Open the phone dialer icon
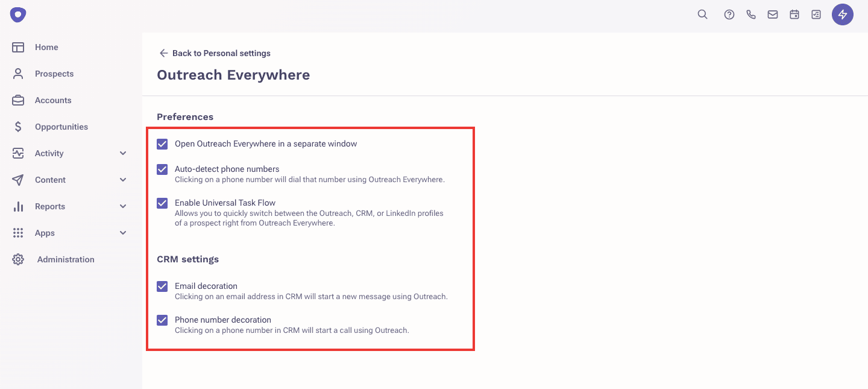Viewport: 868px width, 389px height. [751, 15]
